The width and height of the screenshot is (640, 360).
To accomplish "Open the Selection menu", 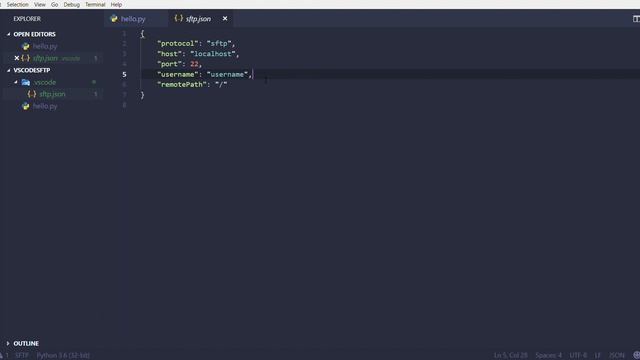I will [17, 4].
